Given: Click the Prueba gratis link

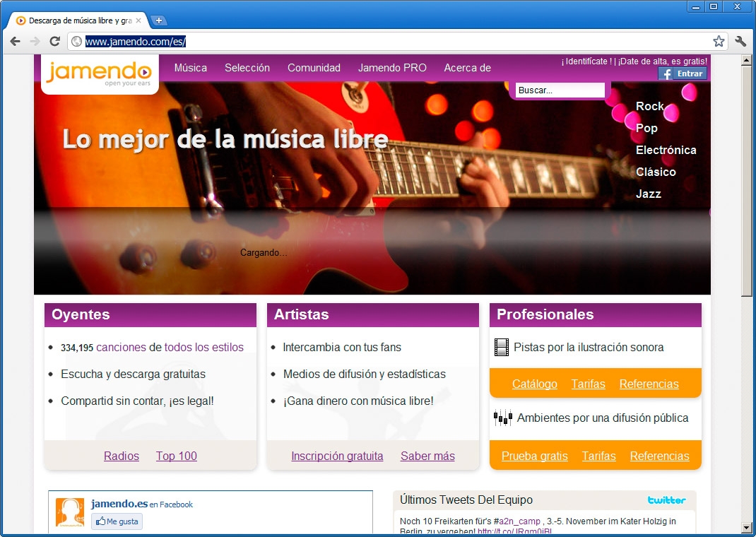Looking at the screenshot, I should (x=535, y=456).
